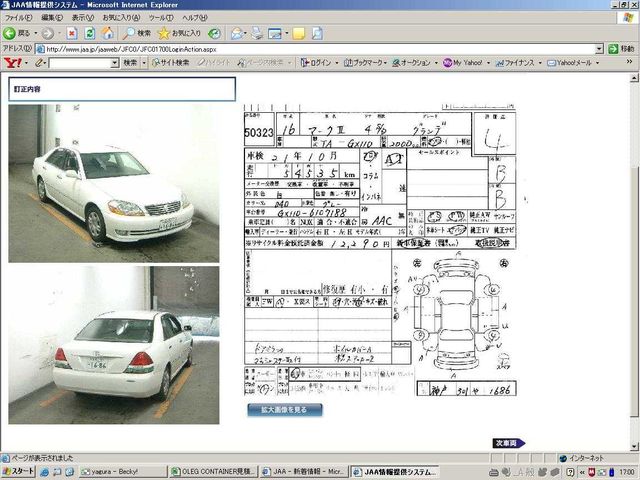This screenshot has height=480, width=640.
Task: Click the page scroll up arrow
Action: [x=634, y=78]
